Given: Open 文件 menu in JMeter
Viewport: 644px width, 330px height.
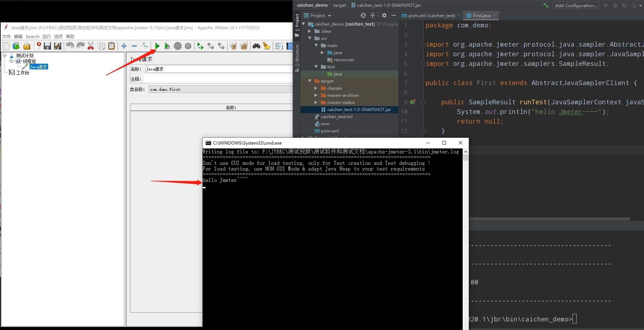Looking at the screenshot, I should (6, 36).
